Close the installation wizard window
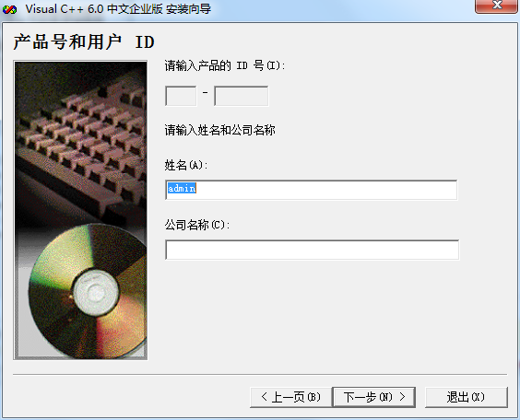This screenshot has height=420, width=520. pyautogui.click(x=496, y=6)
